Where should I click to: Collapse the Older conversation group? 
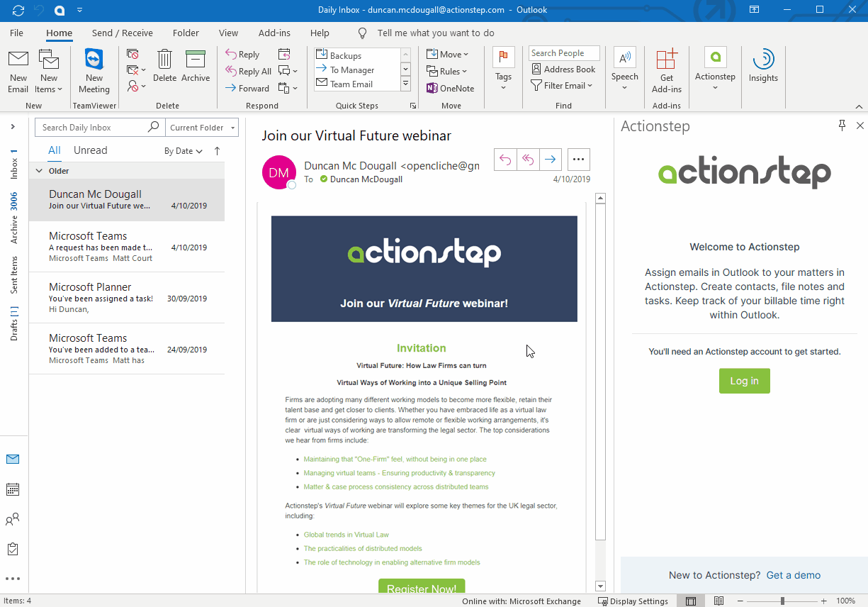pyautogui.click(x=40, y=170)
